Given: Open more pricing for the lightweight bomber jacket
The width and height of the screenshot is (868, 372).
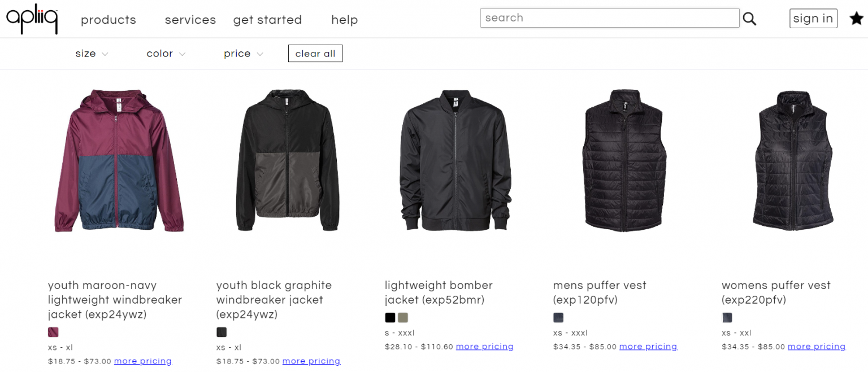Looking at the screenshot, I should [x=484, y=346].
